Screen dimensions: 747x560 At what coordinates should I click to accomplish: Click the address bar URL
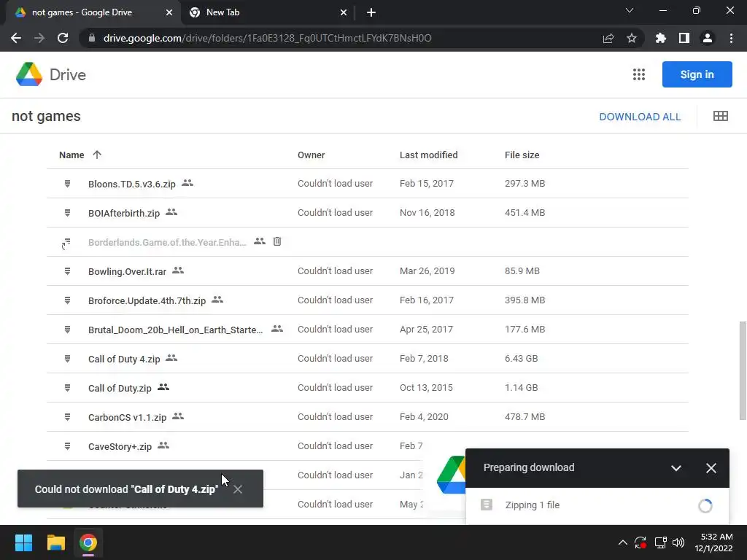tap(267, 38)
